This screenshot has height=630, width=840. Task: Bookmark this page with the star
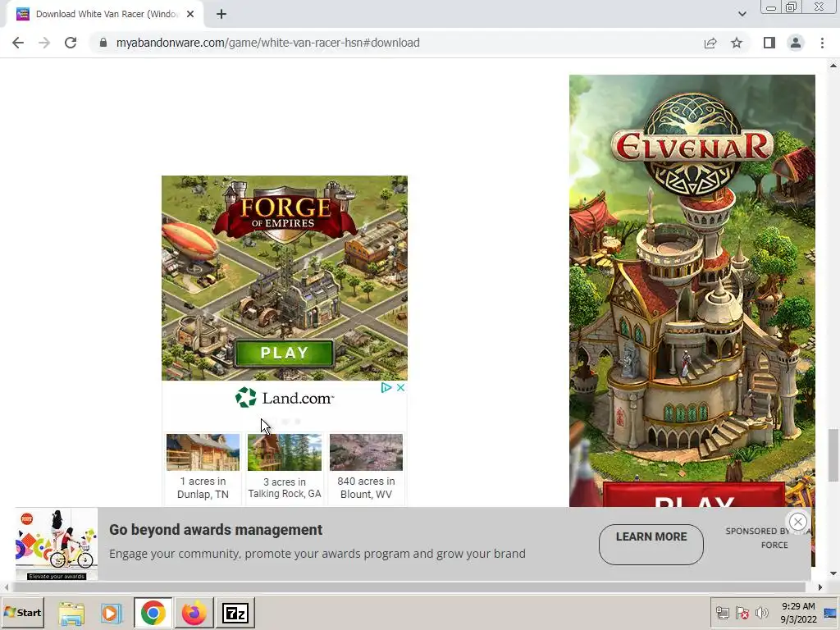point(737,43)
